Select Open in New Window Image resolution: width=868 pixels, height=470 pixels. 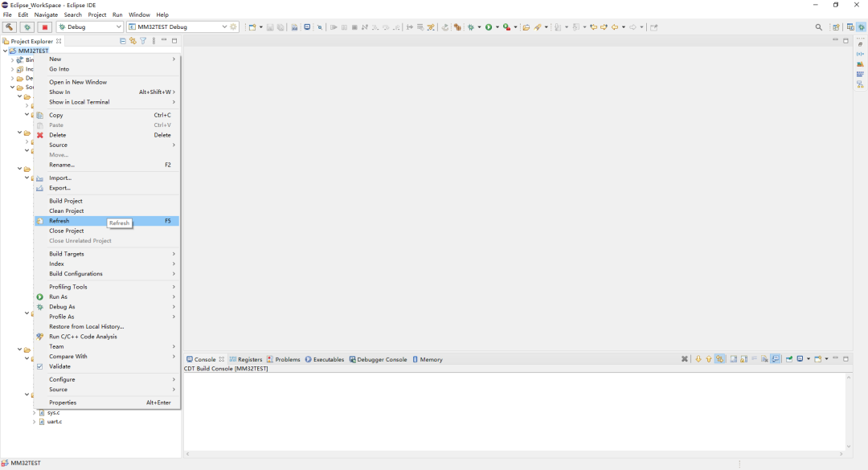click(108, 82)
